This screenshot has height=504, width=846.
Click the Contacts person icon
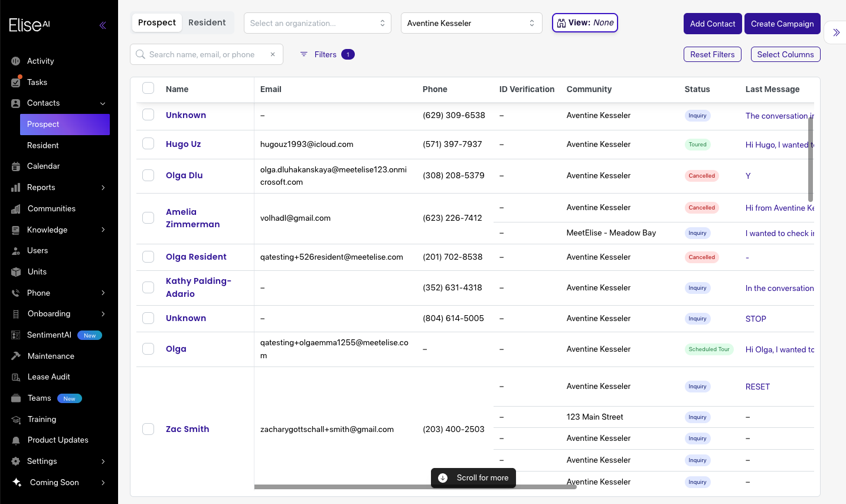[x=16, y=103]
